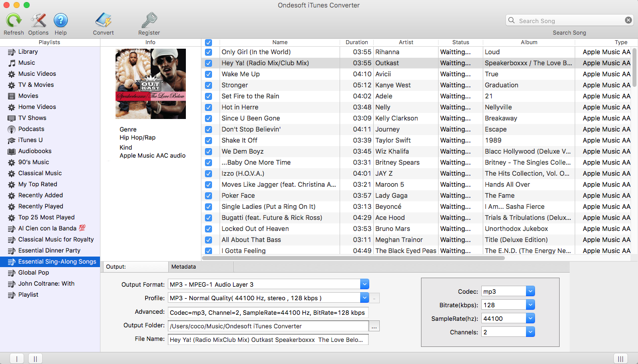Screen dimensions: 638x364
Task: Click the Register key icon
Action: pyautogui.click(x=149, y=21)
